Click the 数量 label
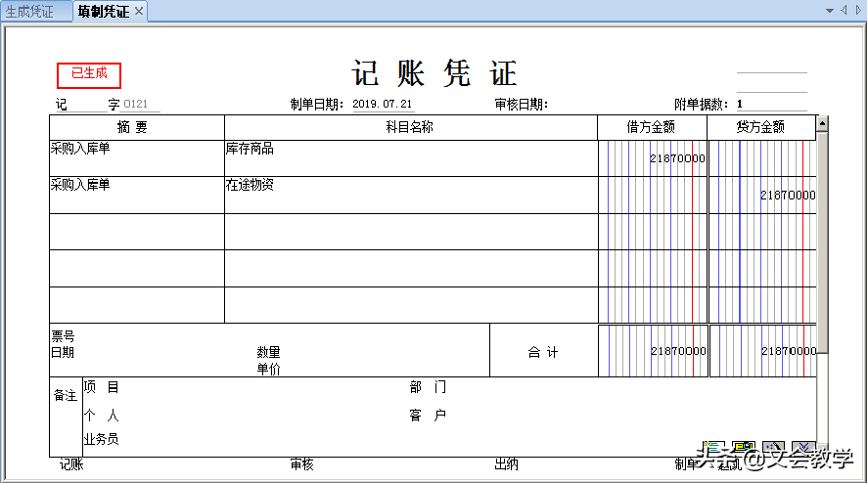 (x=268, y=352)
